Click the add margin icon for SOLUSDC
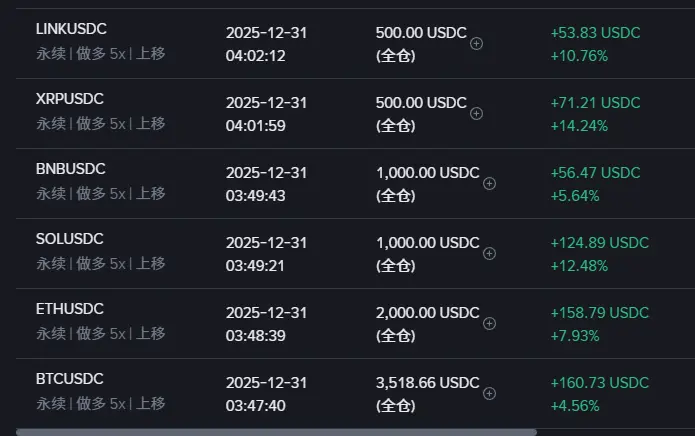 click(x=489, y=253)
